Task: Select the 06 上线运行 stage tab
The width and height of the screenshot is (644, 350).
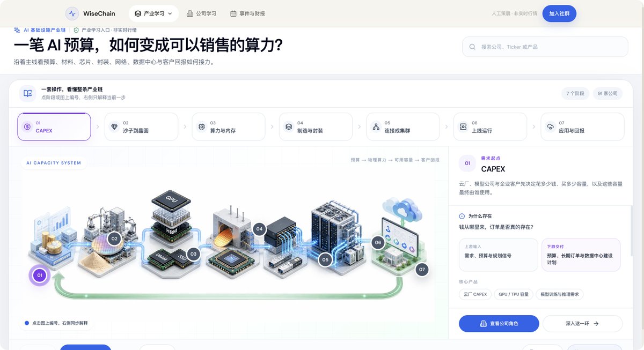Action: coord(489,126)
